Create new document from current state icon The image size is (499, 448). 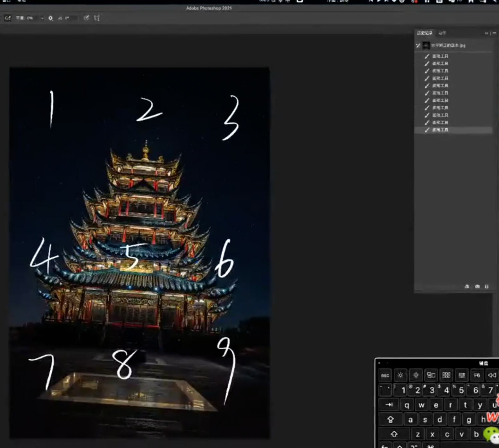coord(467,286)
